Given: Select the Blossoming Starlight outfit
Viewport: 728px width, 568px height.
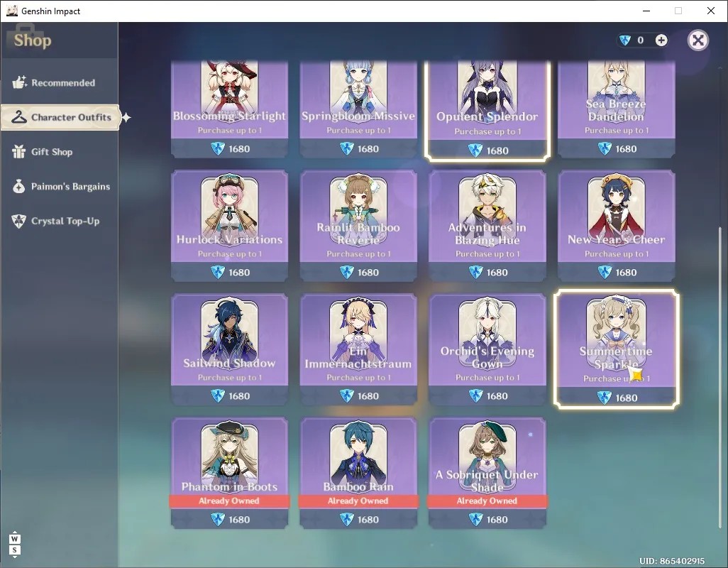Looking at the screenshot, I should point(229,109).
